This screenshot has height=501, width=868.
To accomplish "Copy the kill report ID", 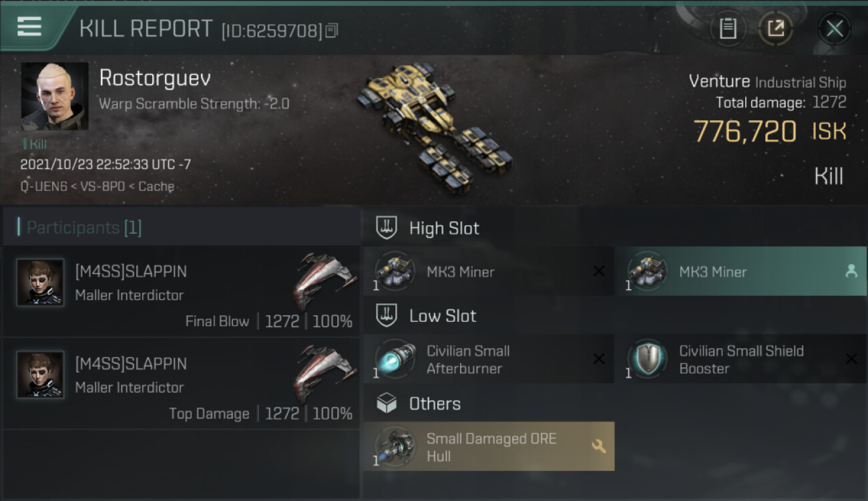I will [332, 30].
